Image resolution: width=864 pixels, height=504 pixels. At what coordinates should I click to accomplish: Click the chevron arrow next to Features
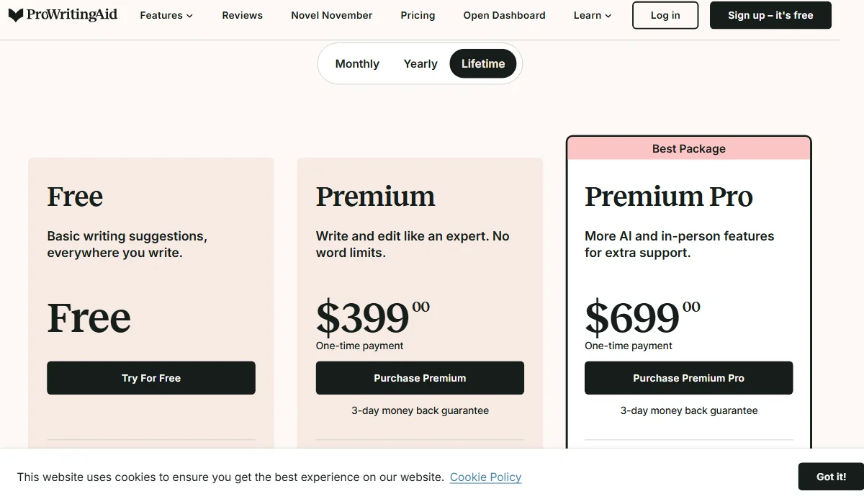click(x=189, y=15)
